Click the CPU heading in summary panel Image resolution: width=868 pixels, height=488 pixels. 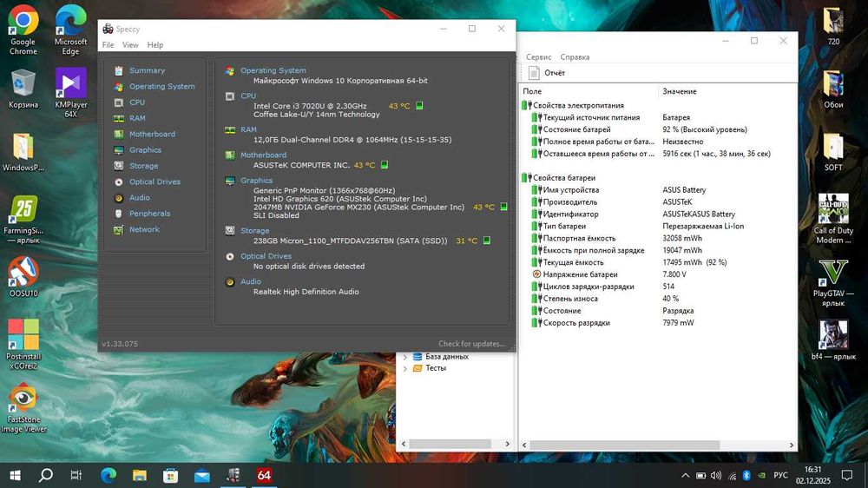point(248,96)
